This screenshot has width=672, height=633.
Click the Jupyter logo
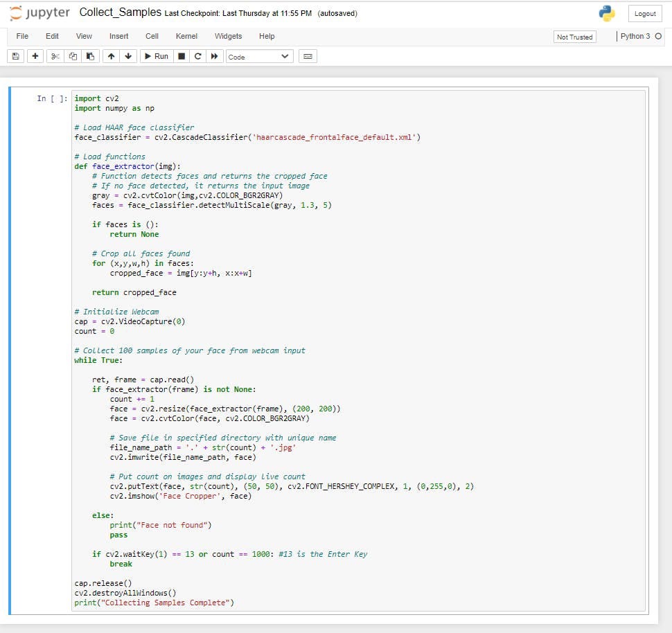click(39, 13)
